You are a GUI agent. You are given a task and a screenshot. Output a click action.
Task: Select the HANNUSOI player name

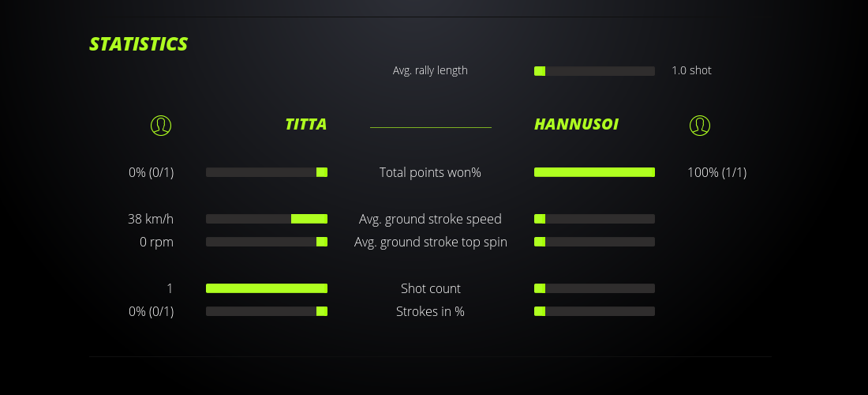[x=576, y=124]
